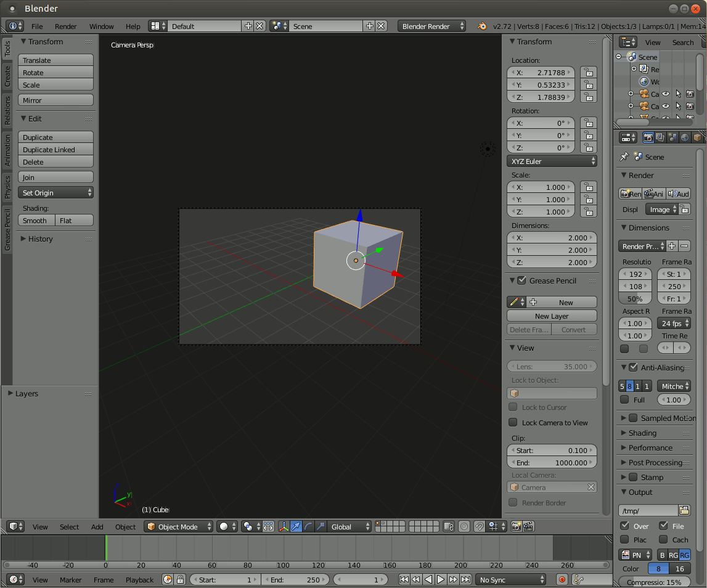707x588 pixels.
Task: Open the Render menu
Action: coord(66,27)
